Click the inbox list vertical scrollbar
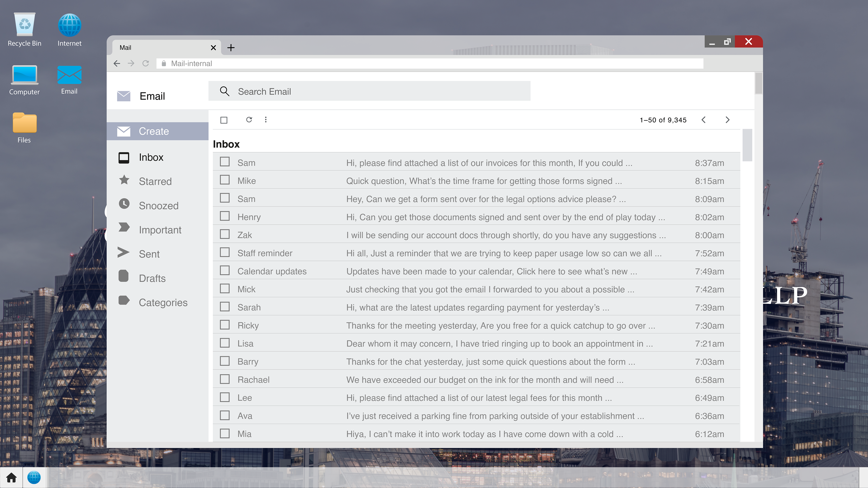The height and width of the screenshot is (488, 868). (x=747, y=145)
